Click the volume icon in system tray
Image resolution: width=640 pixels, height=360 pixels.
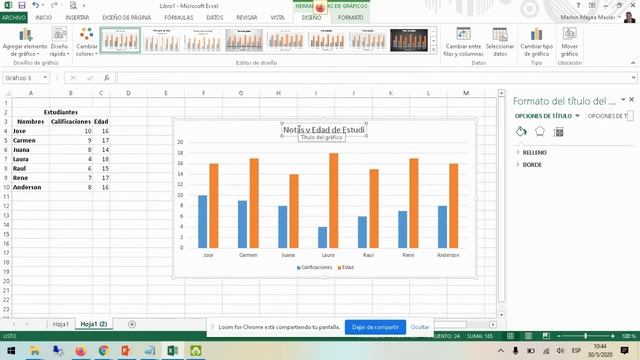(560, 351)
